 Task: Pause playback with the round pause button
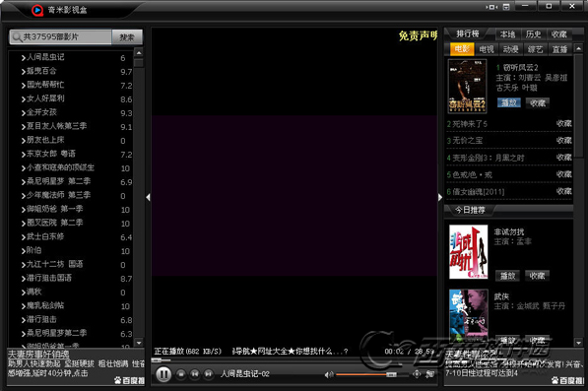pyautogui.click(x=163, y=374)
